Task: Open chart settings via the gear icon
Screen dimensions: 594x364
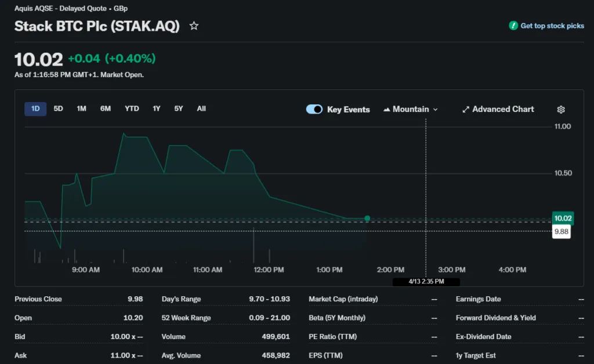Action: 561,109
